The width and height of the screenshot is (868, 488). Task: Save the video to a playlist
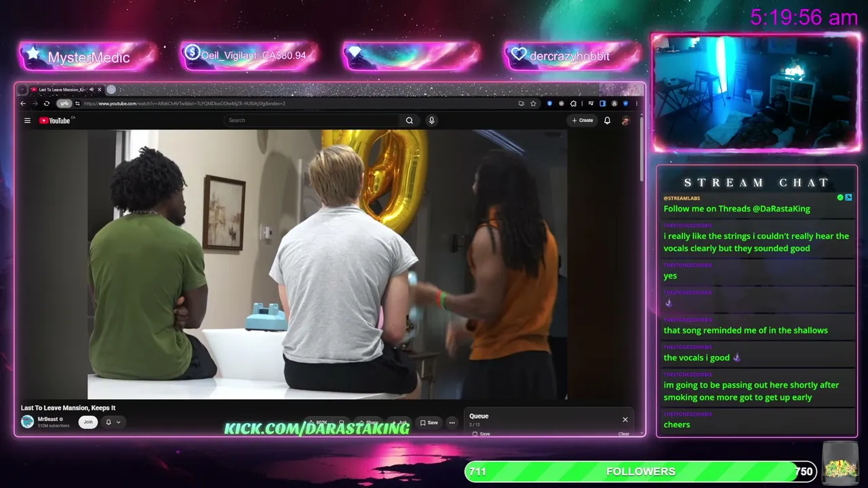pyautogui.click(x=429, y=423)
